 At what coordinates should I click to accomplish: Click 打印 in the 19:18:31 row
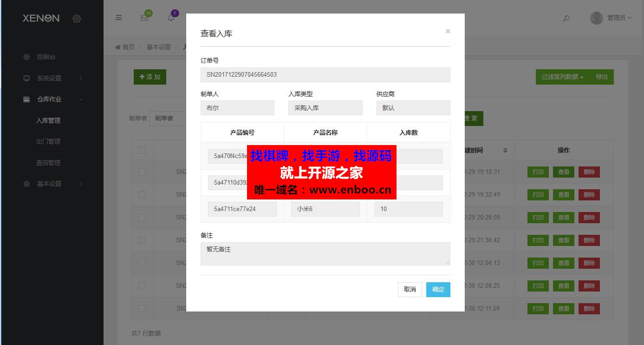[538, 172]
